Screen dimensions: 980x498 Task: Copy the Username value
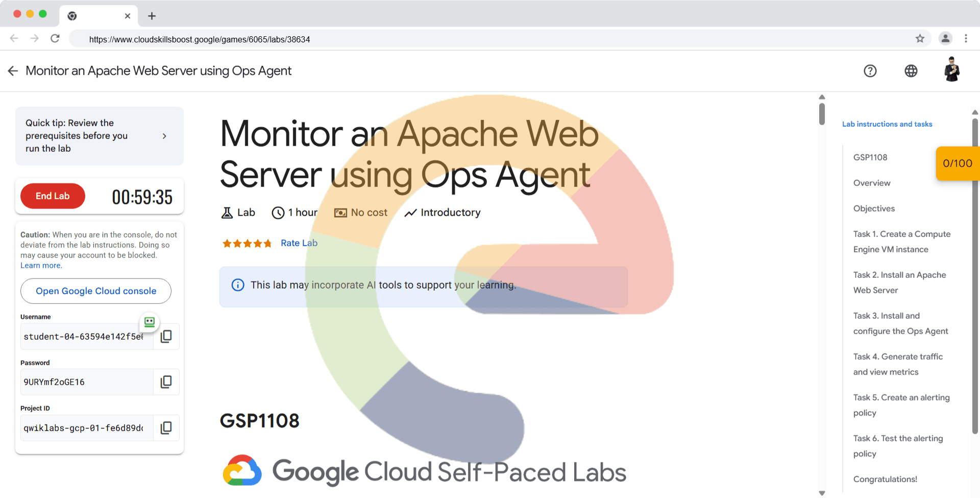click(x=166, y=337)
